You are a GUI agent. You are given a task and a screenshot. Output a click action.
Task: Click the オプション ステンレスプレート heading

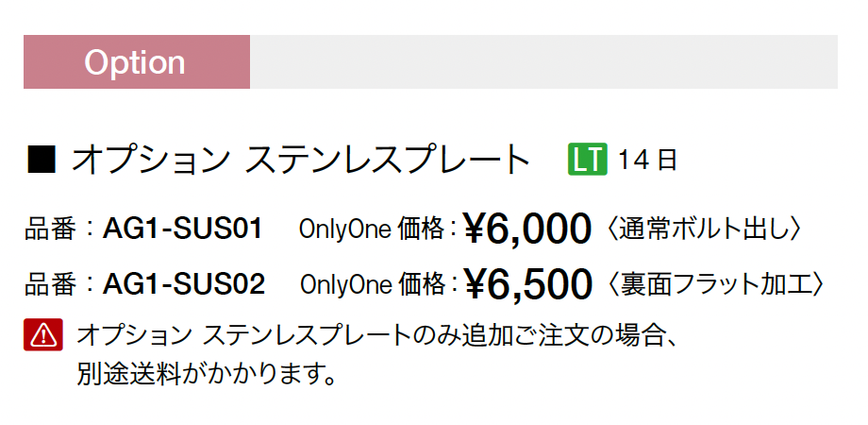pos(301,160)
